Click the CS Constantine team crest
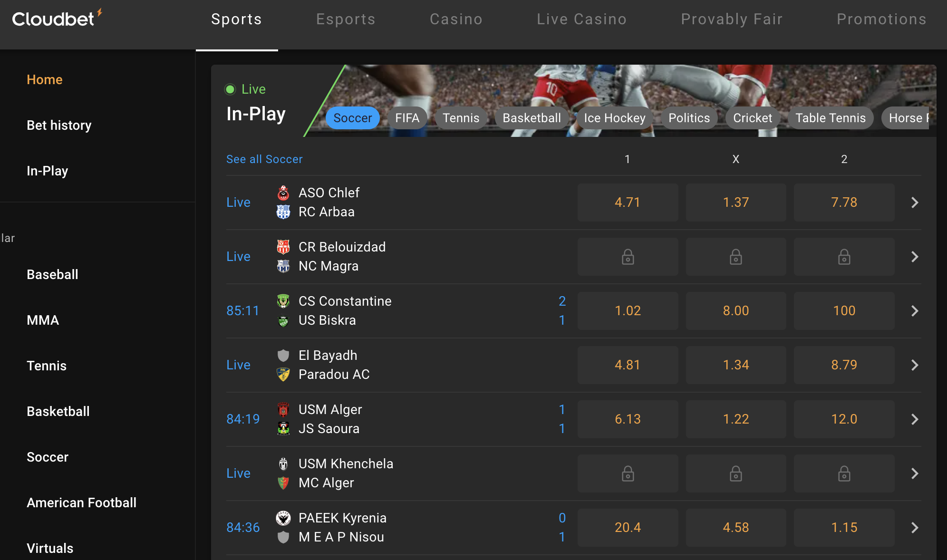 pos(283,301)
